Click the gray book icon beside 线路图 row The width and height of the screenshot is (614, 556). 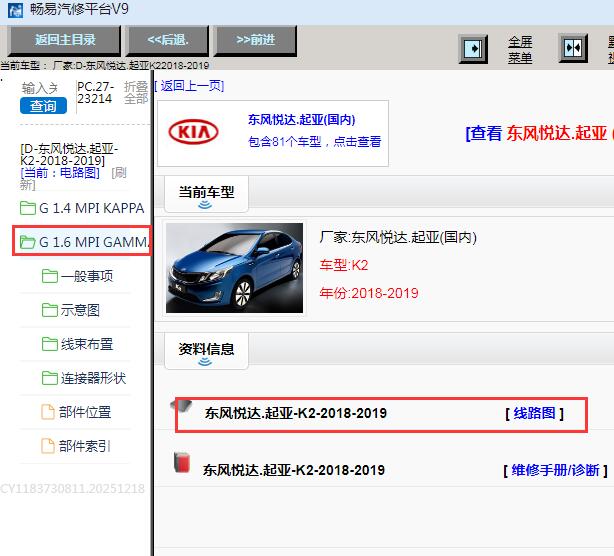pyautogui.click(x=182, y=406)
